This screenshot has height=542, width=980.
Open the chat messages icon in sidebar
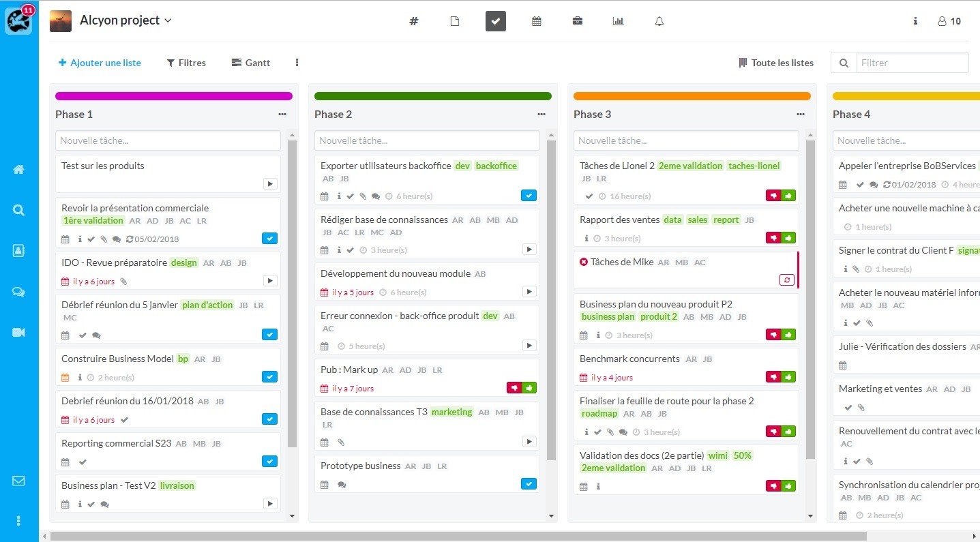(x=18, y=292)
